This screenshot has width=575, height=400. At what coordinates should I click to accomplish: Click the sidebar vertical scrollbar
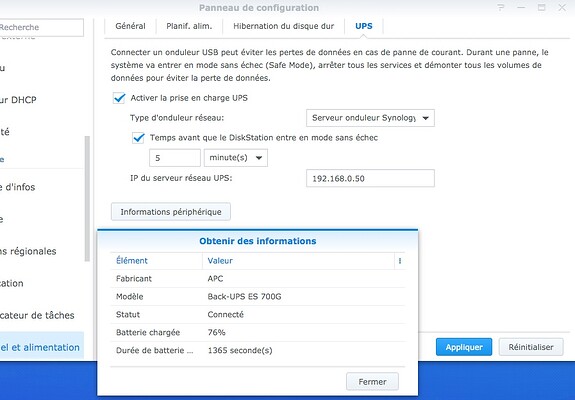click(x=87, y=198)
